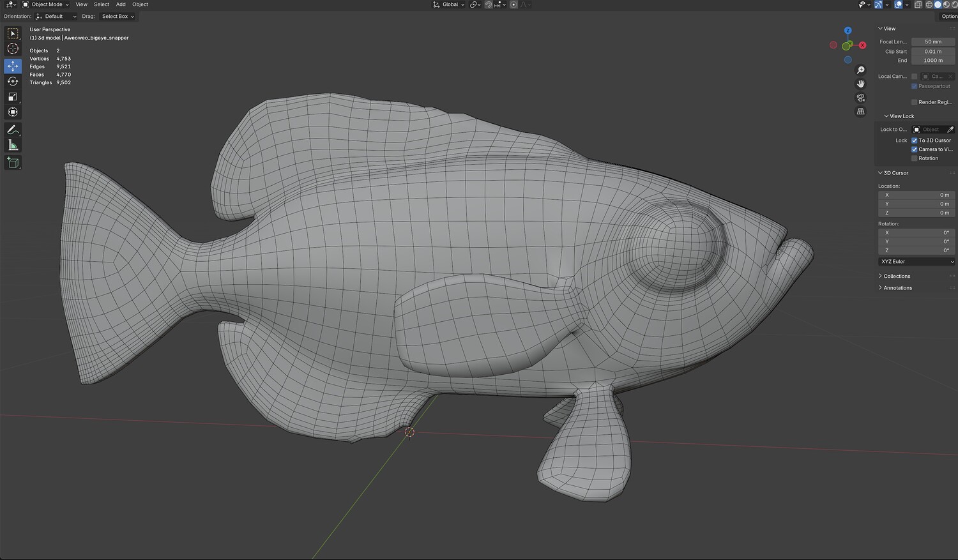Click the zoom viewport magnifier icon
The height and width of the screenshot is (560, 958).
click(861, 70)
